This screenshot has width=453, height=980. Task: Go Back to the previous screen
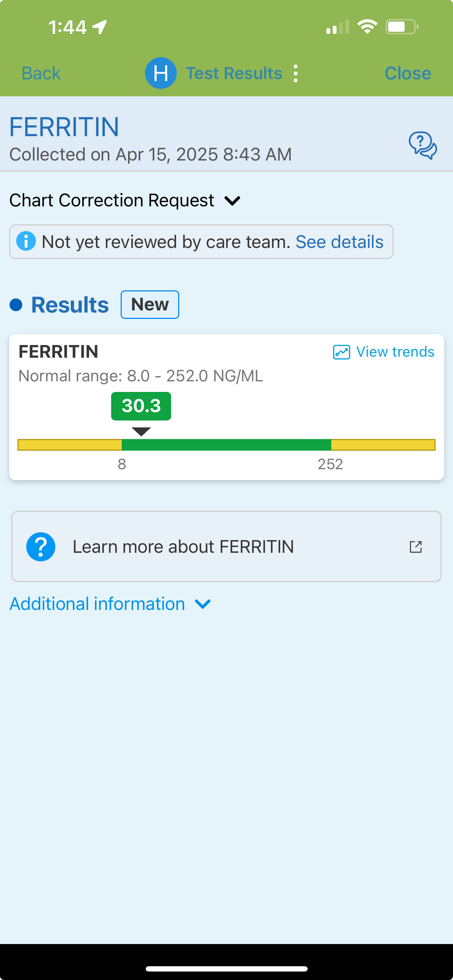coord(41,73)
